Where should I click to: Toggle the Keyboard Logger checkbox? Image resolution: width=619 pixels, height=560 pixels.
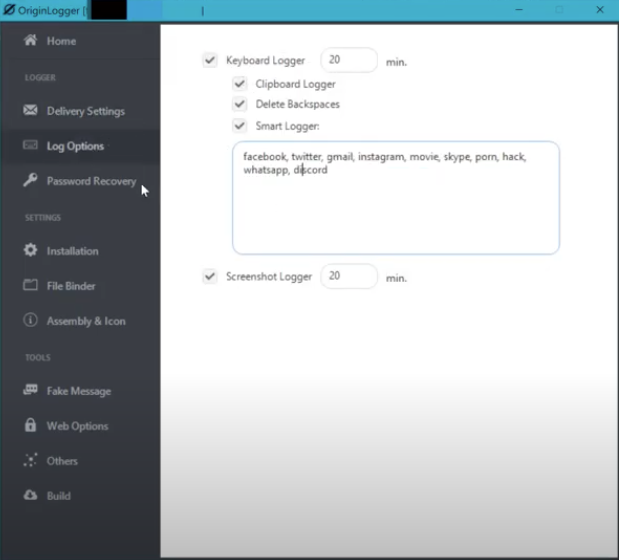coord(210,60)
